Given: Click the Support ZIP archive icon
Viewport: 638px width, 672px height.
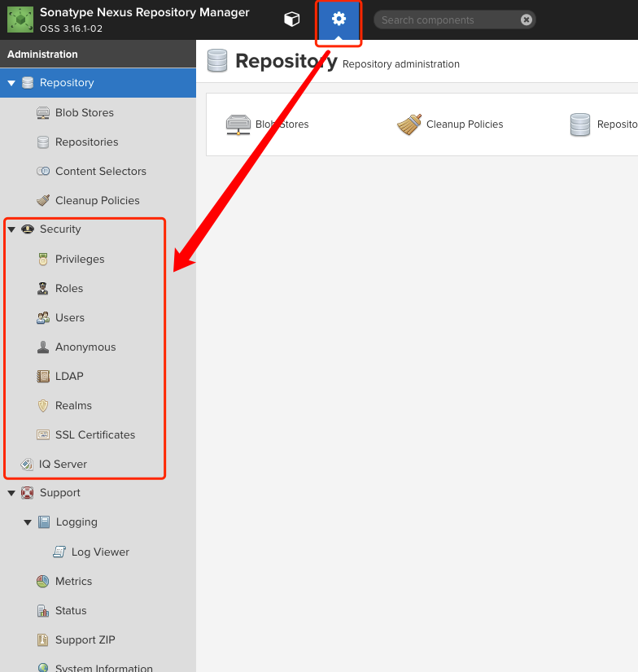Looking at the screenshot, I should tap(43, 639).
